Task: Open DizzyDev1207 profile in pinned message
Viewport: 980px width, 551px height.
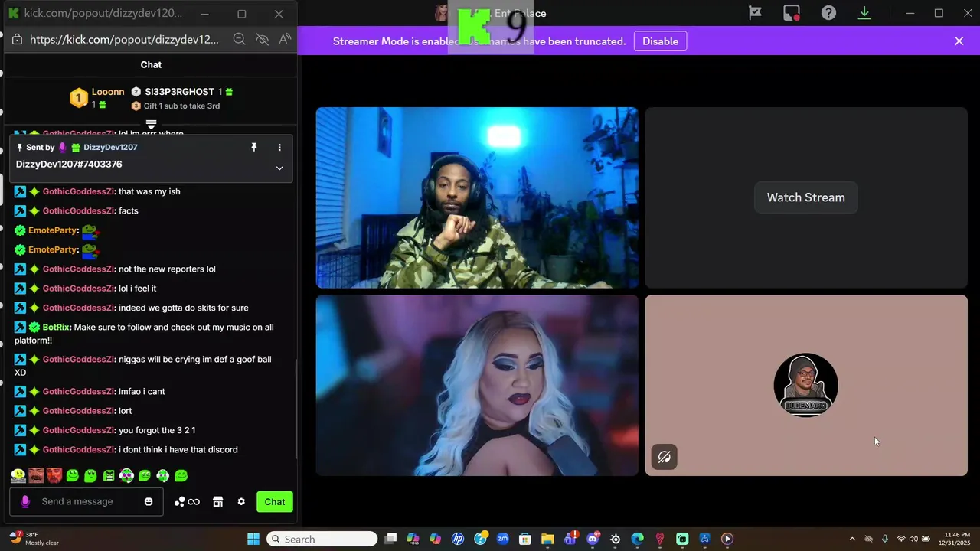Action: (110, 147)
